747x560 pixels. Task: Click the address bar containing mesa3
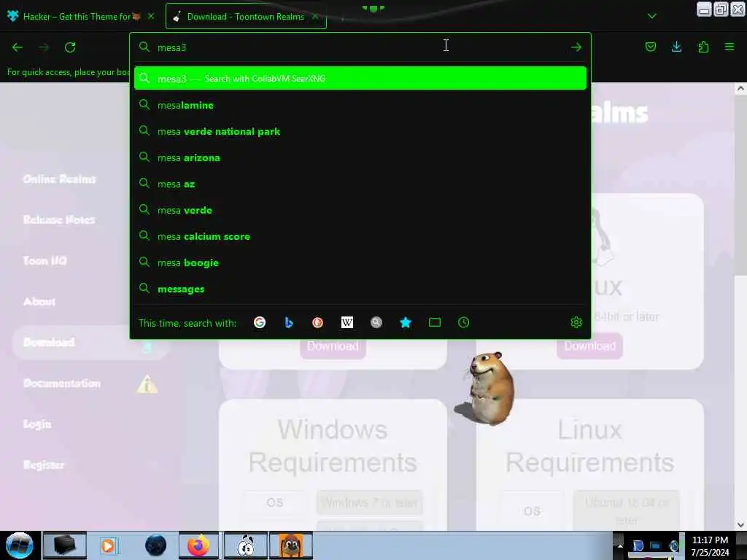point(360,47)
